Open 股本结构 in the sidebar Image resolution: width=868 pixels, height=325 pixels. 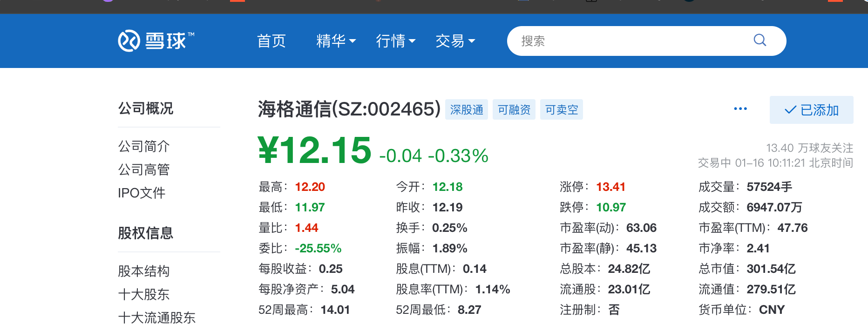(x=144, y=271)
